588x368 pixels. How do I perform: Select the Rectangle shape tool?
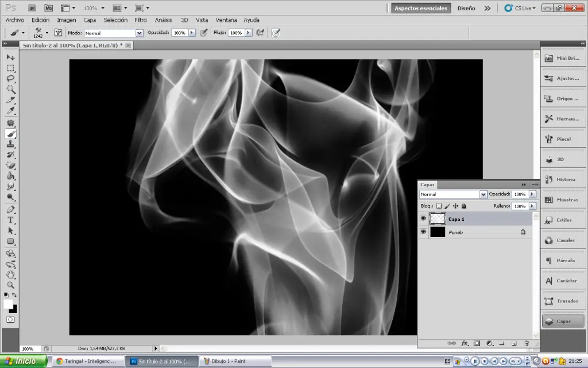[10, 241]
